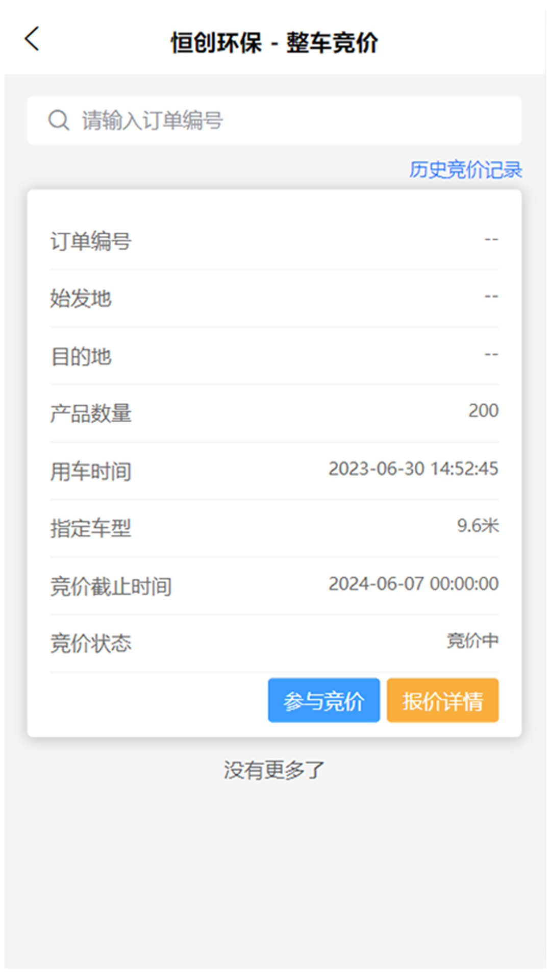Viewport: 551px width, 980px height.
Task: Select the 订单编号 row label
Action: point(91,241)
